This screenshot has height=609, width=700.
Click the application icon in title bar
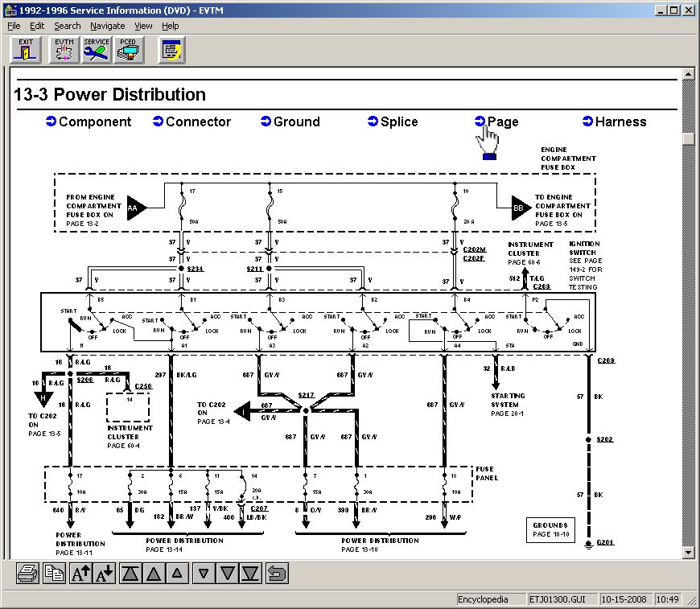click(x=10, y=10)
